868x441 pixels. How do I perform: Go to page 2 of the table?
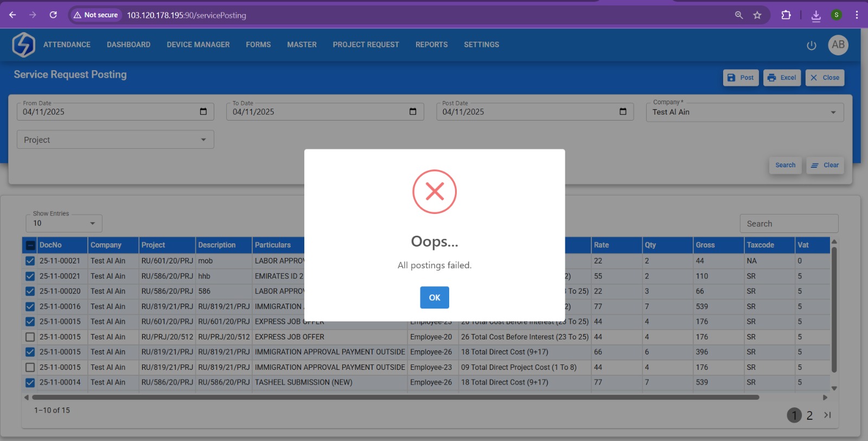coord(809,415)
